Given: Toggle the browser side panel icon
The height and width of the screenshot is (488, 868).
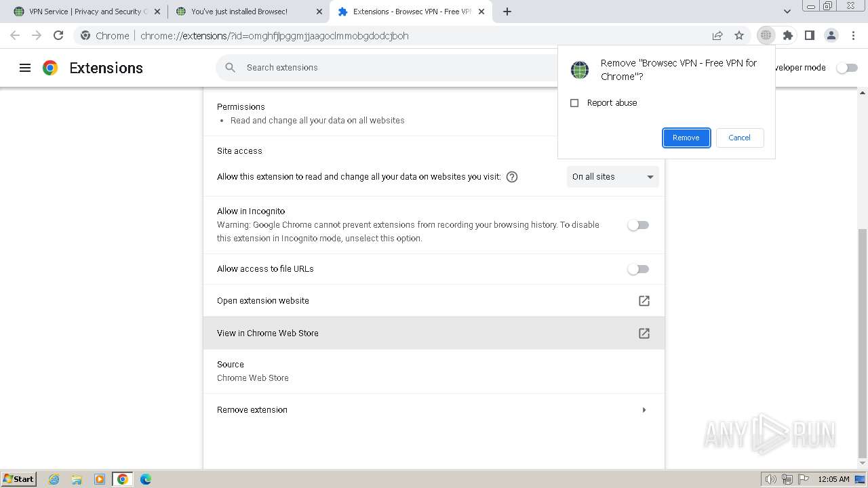Looking at the screenshot, I should (809, 35).
